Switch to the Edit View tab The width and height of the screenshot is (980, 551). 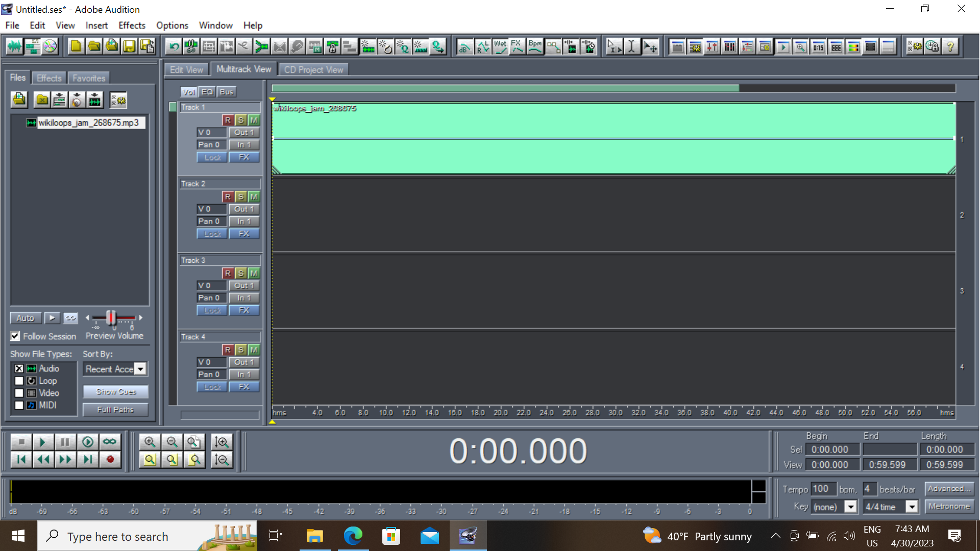186,70
